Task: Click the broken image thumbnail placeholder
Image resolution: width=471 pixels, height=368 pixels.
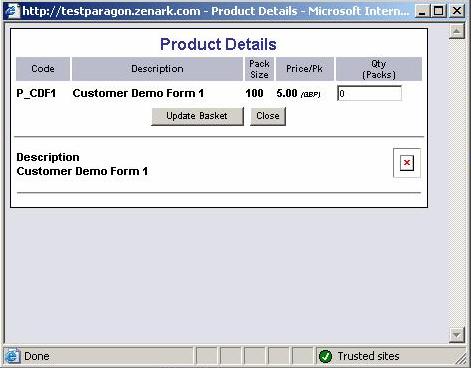Action: 407,163
